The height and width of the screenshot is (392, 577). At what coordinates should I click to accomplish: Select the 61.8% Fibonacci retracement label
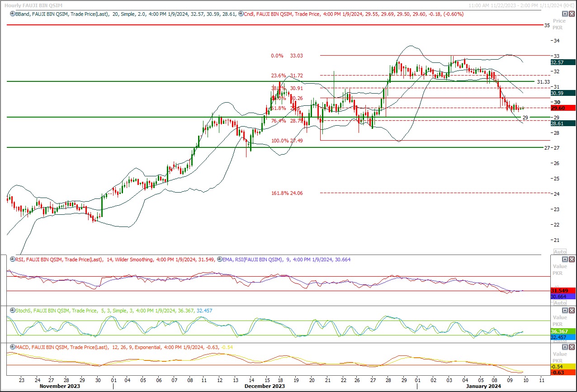coord(279,109)
